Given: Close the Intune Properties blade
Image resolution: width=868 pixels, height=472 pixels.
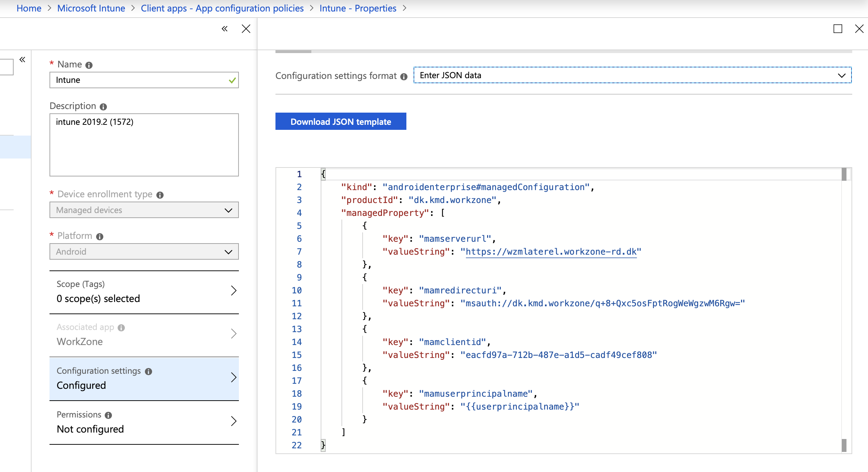Looking at the screenshot, I should tap(246, 29).
